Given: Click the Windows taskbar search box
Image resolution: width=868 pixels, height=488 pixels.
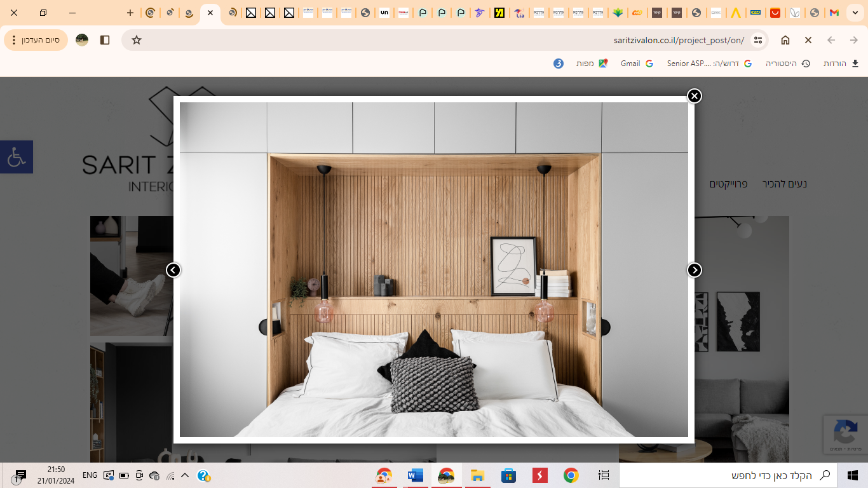Looking at the screenshot, I should [x=728, y=475].
